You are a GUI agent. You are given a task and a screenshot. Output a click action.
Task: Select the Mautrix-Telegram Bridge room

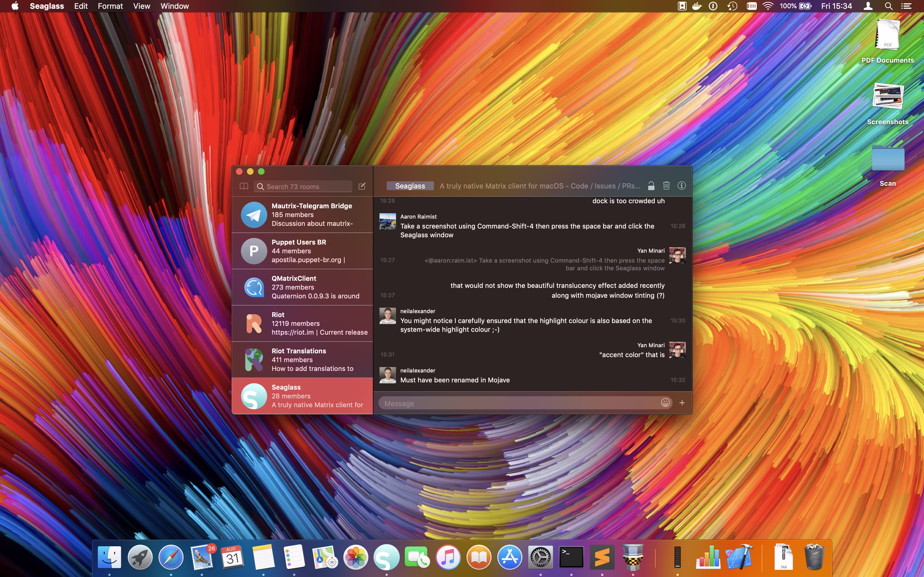(x=302, y=215)
